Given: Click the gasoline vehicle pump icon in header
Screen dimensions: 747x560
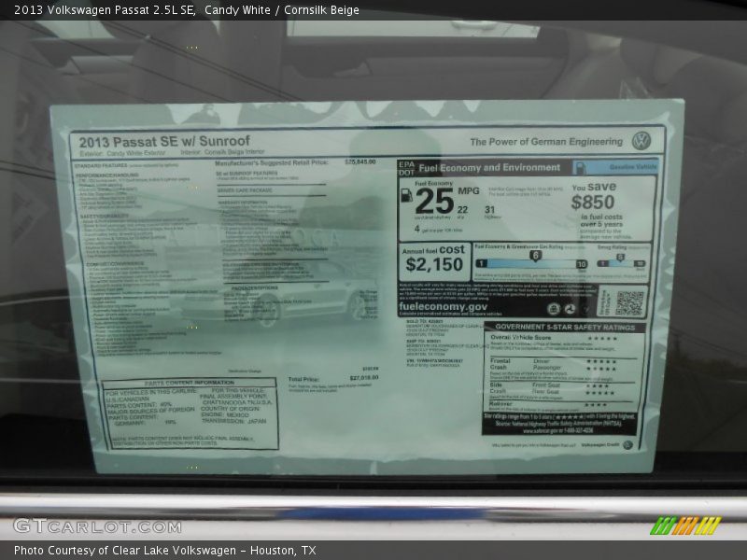Looking at the screenshot, I should pos(580,167).
